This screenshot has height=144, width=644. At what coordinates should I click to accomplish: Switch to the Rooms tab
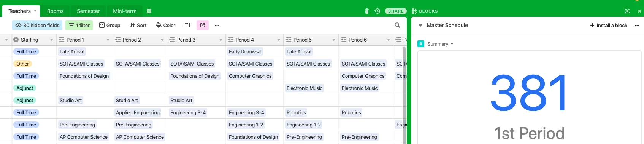click(x=55, y=11)
